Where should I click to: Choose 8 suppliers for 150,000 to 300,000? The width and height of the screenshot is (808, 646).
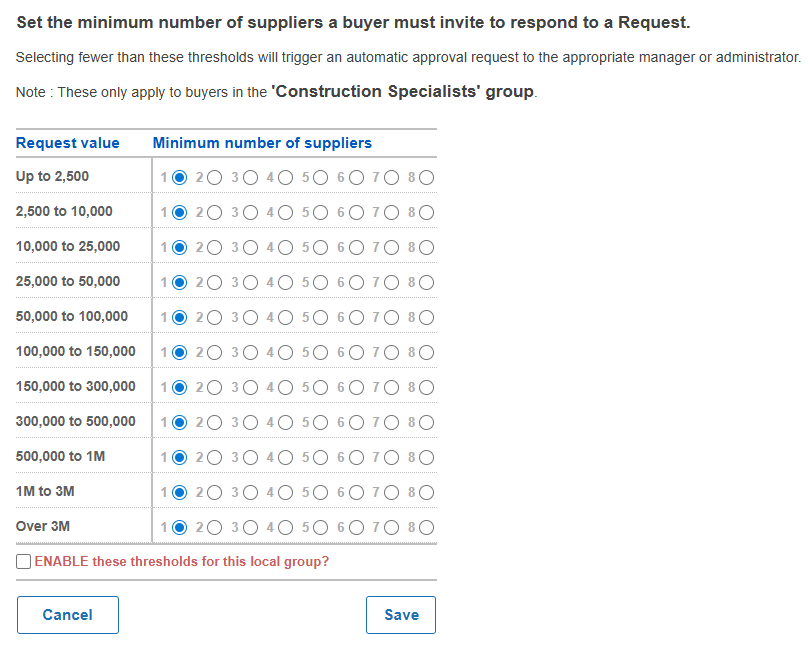tap(426, 388)
